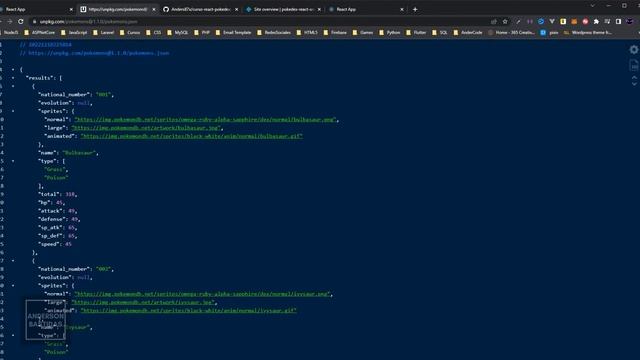Open the tab search dropdown chevron
The image size is (640, 360).
(592, 6)
